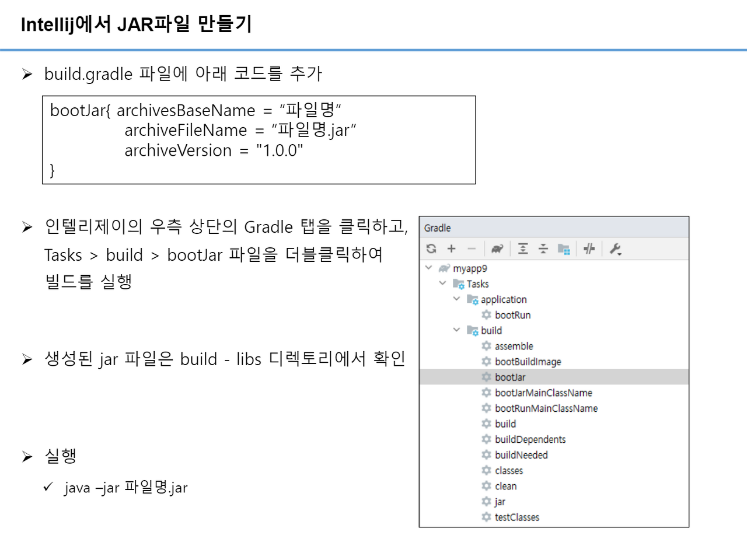Click the gear icon beside bootJarMainClassName
747x560 pixels.
[486, 393]
